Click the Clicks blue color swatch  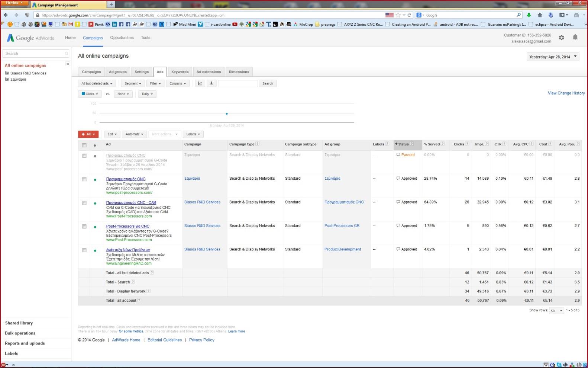pyautogui.click(x=83, y=94)
